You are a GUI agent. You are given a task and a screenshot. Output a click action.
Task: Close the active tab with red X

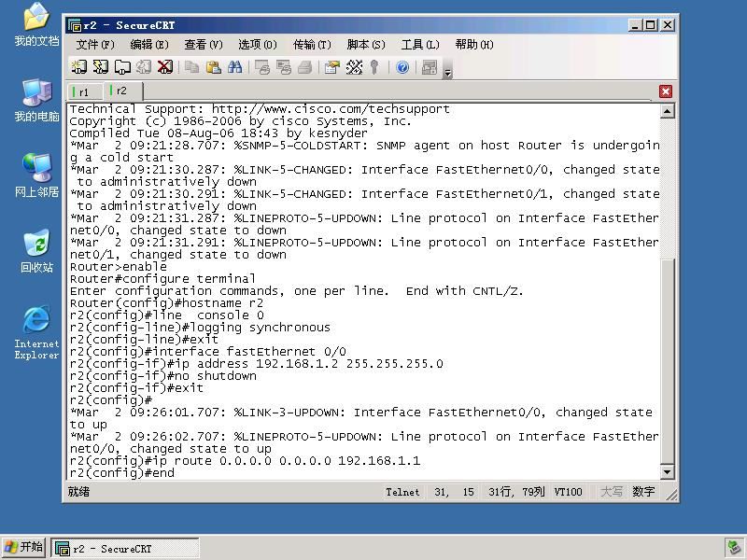pos(666,91)
